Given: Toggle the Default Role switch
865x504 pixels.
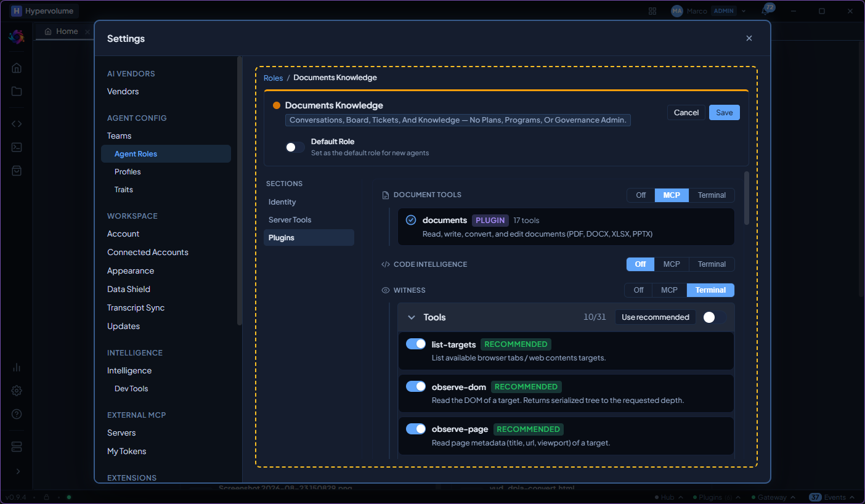Looking at the screenshot, I should click(295, 147).
